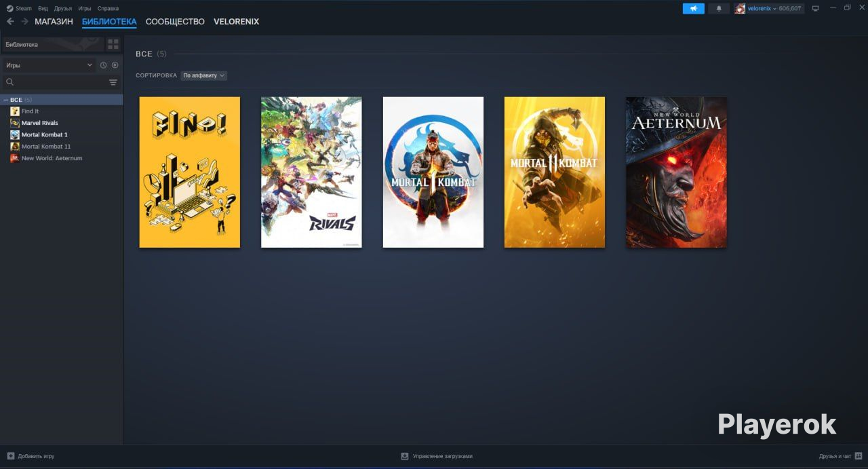
Task: Click the Find It sidebar icon
Action: point(15,111)
